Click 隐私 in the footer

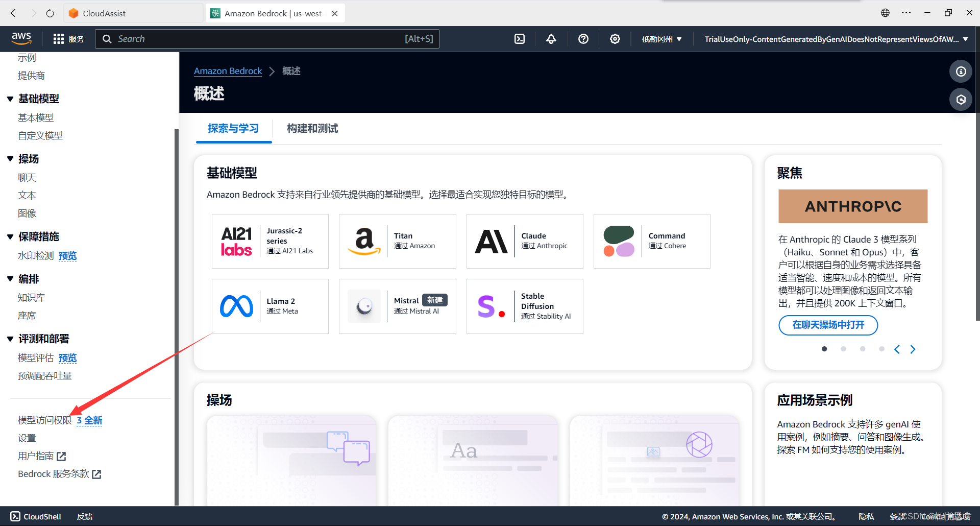pos(866,516)
